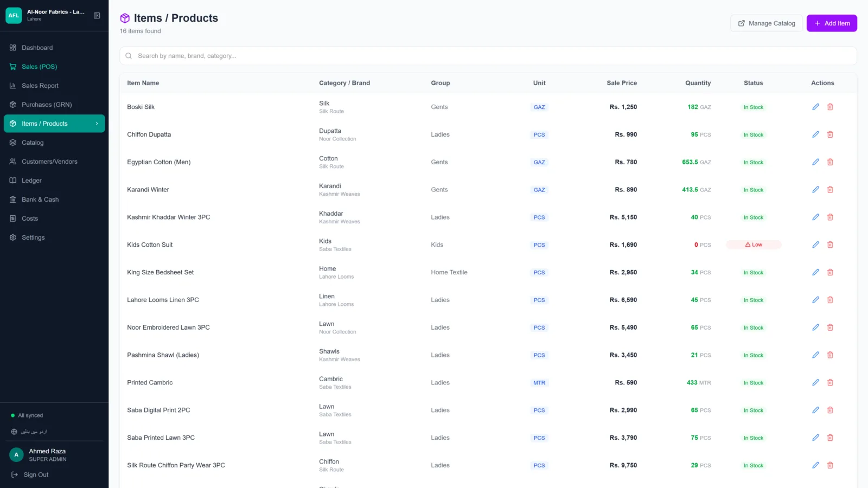The width and height of the screenshot is (868, 488).
Task: Go to Sales (POS)
Action: click(x=54, y=67)
